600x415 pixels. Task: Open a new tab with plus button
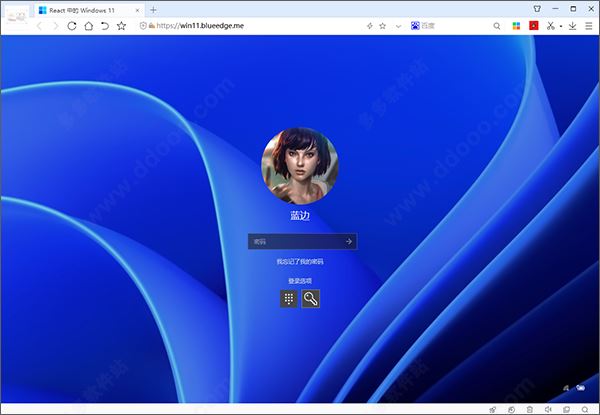(x=153, y=10)
